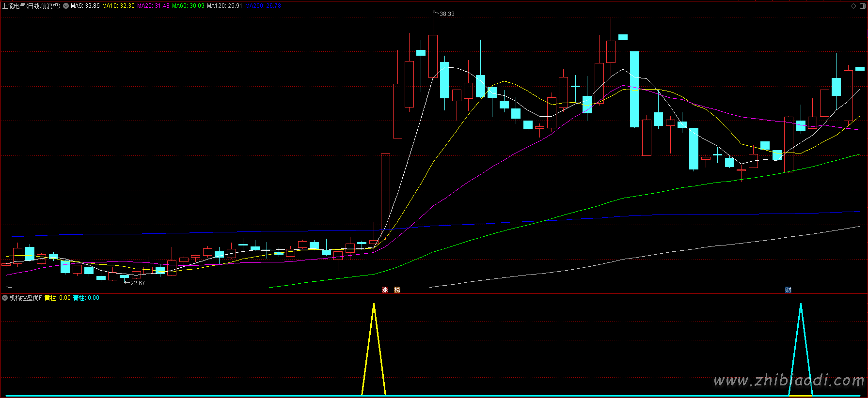Viewport: 868px width, 398px height.
Task: Click the 黄柱 value label
Action: 57,298
